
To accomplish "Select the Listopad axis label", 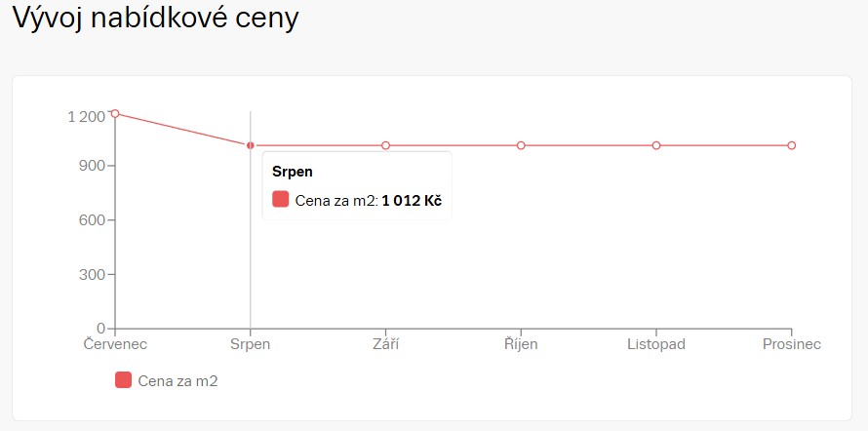I will pos(656,344).
